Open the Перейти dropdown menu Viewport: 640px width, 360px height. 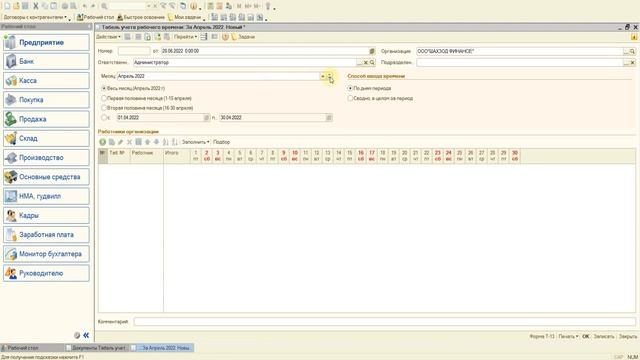click(x=185, y=37)
